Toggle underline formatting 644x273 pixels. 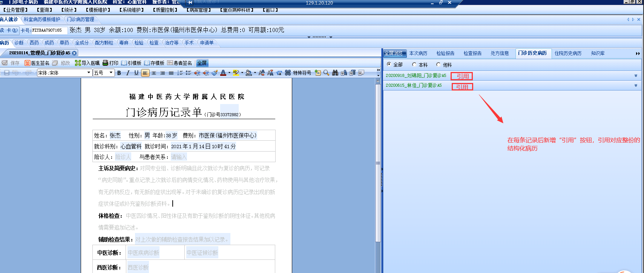click(136, 73)
